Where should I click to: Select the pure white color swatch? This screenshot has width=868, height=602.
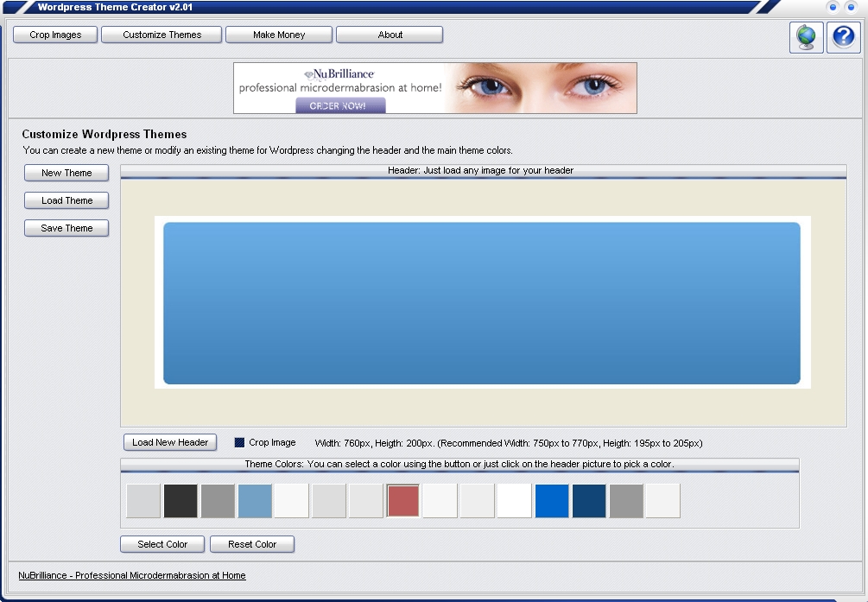coord(514,501)
